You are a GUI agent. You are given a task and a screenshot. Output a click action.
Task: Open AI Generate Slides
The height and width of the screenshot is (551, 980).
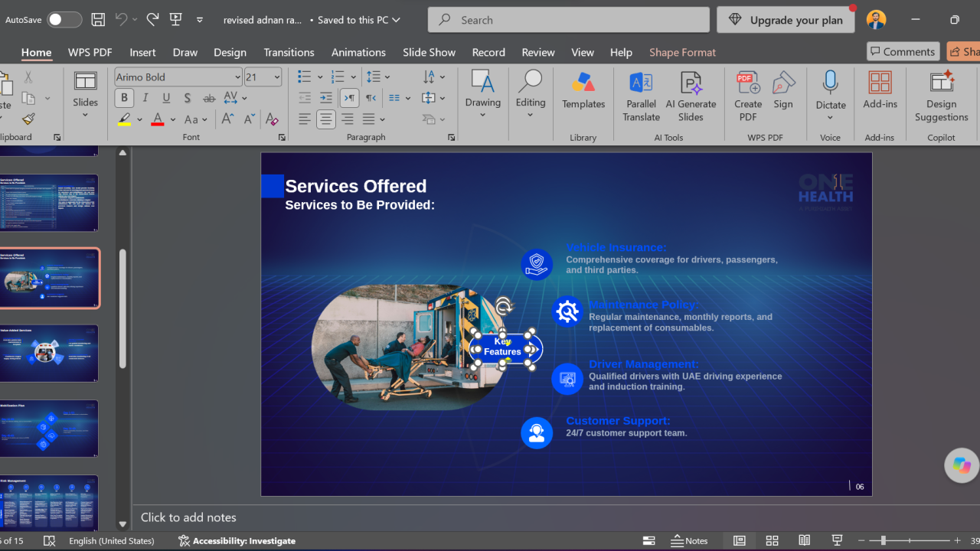click(x=691, y=96)
